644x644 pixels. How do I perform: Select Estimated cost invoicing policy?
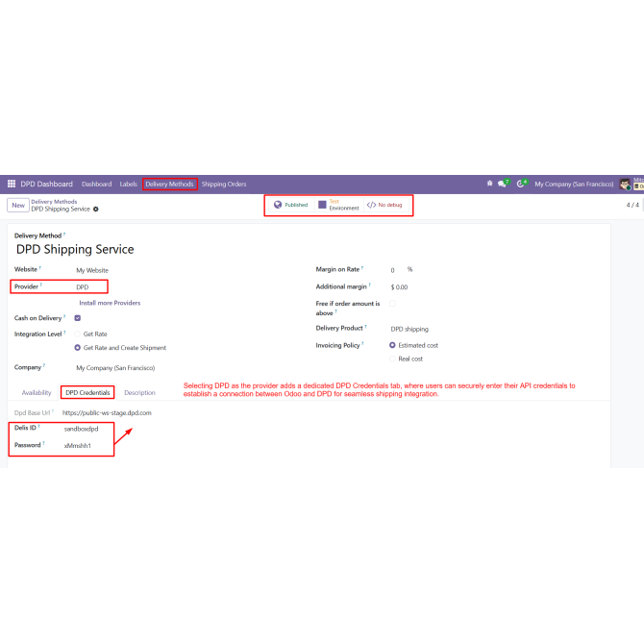[x=392, y=345]
